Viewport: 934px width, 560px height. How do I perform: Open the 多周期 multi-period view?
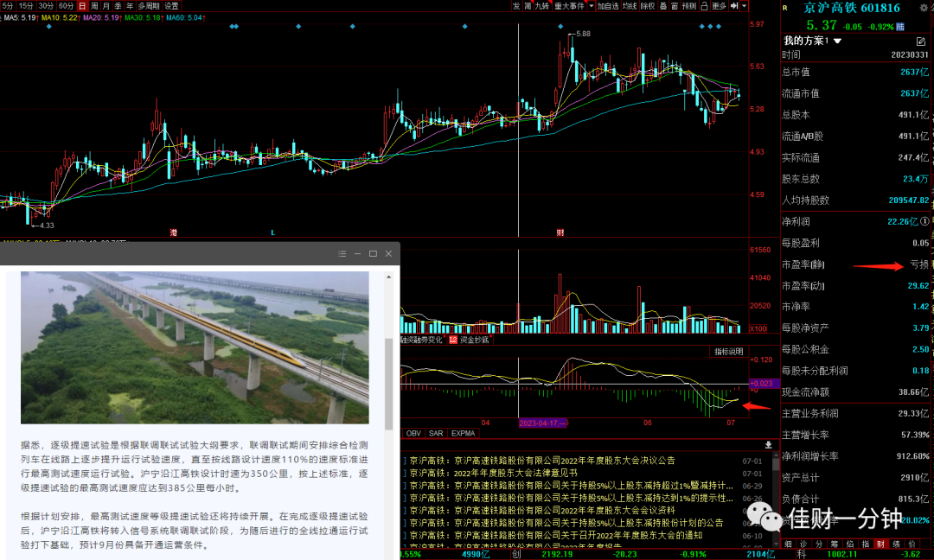tap(149, 5)
